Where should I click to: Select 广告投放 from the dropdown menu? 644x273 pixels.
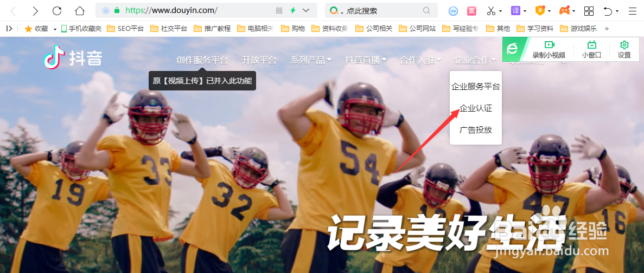[x=476, y=131]
